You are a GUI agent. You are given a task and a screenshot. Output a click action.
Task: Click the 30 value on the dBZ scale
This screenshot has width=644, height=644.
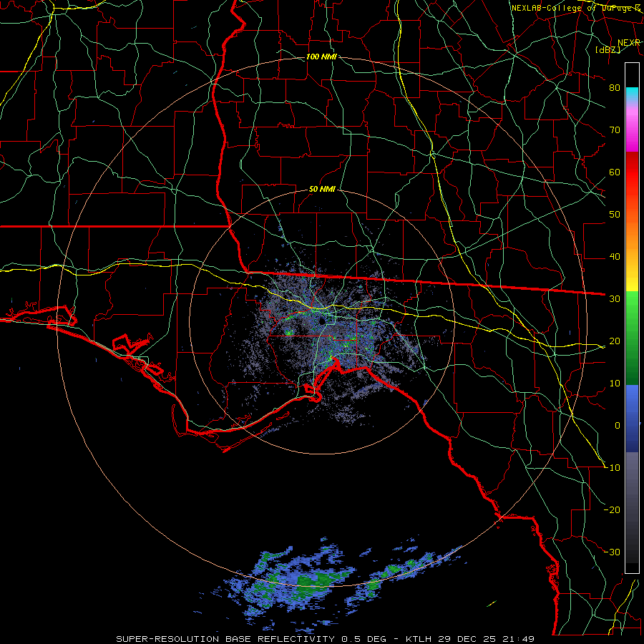pyautogui.click(x=615, y=298)
